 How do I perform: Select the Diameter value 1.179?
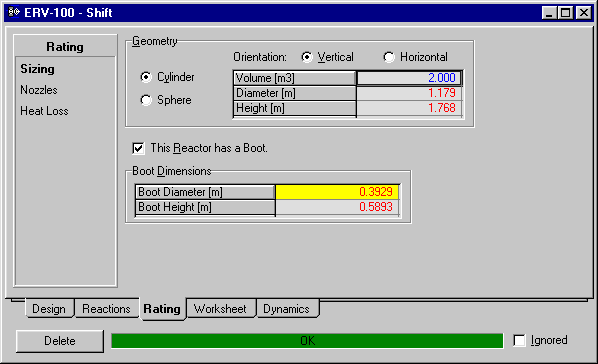(x=409, y=93)
